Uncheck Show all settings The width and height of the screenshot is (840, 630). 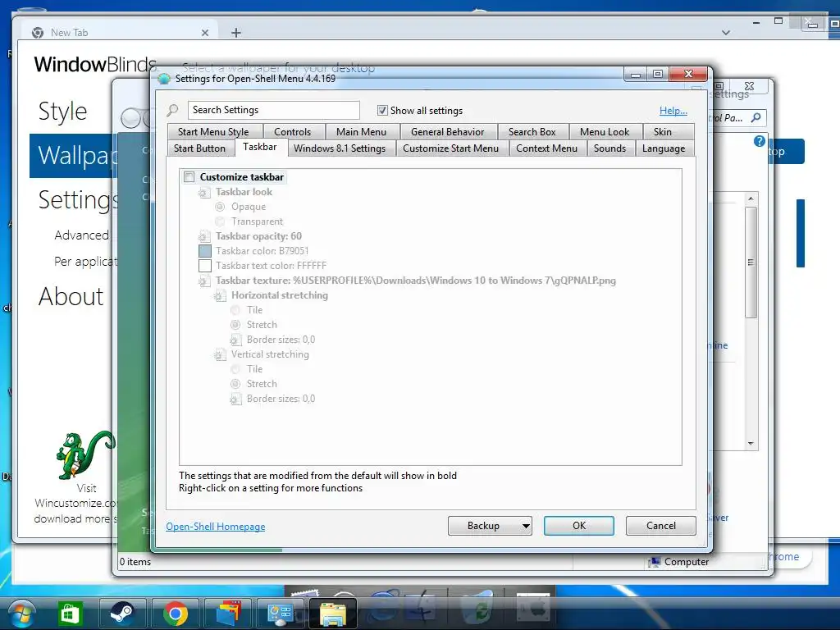382,111
